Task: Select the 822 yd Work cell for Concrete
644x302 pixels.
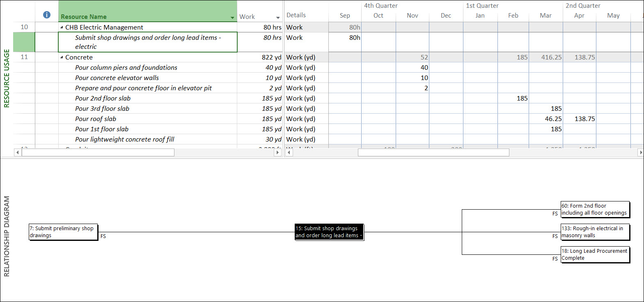Action: 260,57
